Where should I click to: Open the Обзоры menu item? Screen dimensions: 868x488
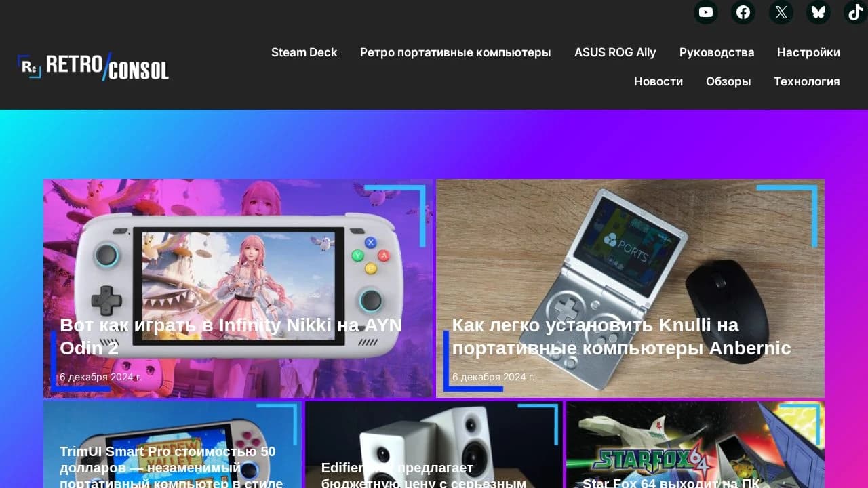(728, 81)
